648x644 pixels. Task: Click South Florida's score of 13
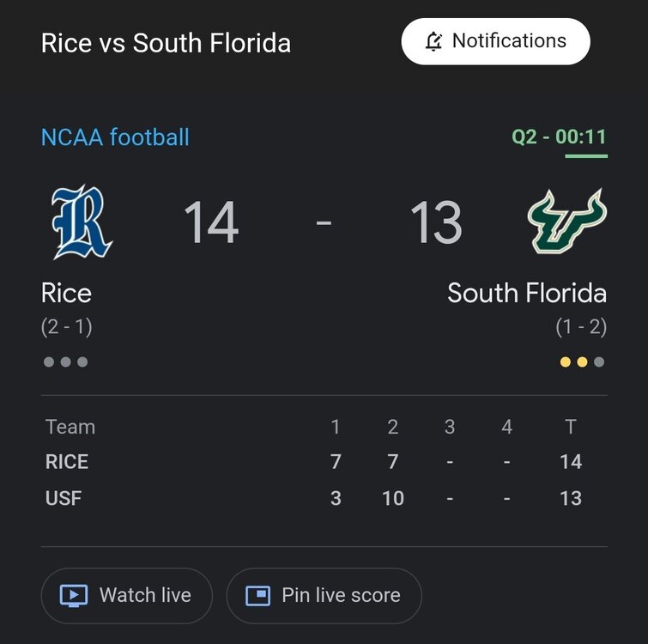[436, 223]
